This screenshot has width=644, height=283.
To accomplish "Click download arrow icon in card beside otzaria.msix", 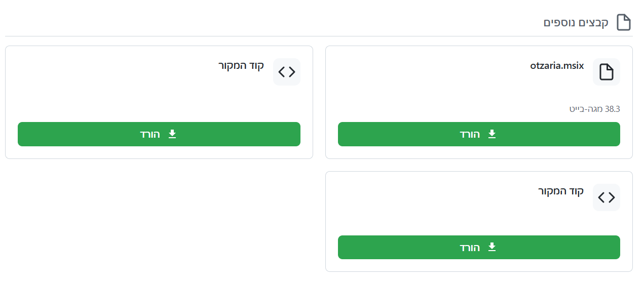I will click(x=172, y=134).
